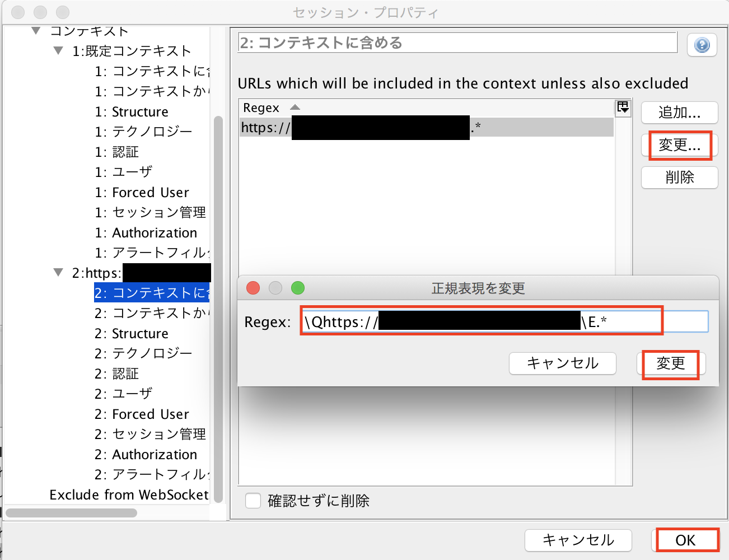Open the help icon button
This screenshot has width=729, height=560.
click(x=702, y=45)
